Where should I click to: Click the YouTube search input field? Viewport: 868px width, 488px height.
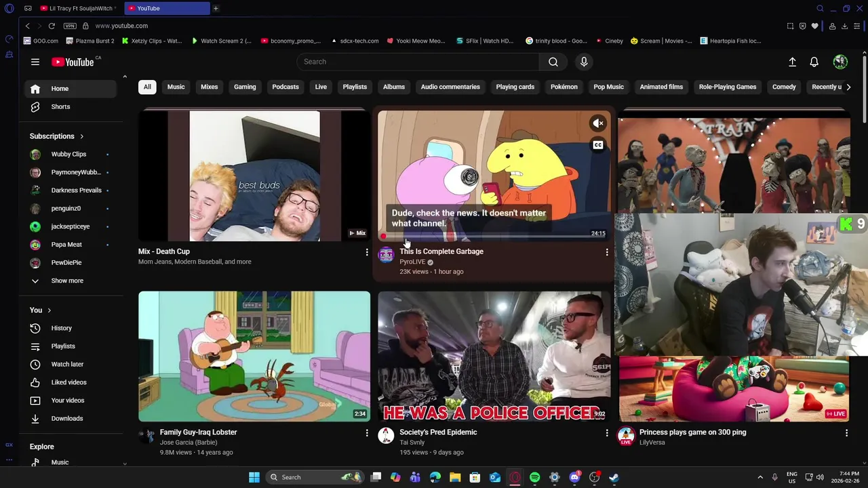coord(418,62)
